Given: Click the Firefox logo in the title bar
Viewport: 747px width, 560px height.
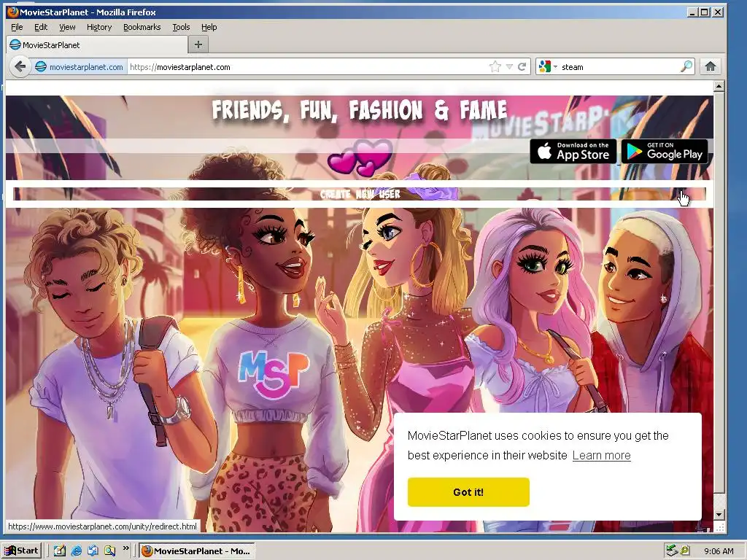Looking at the screenshot, I should click(13, 12).
